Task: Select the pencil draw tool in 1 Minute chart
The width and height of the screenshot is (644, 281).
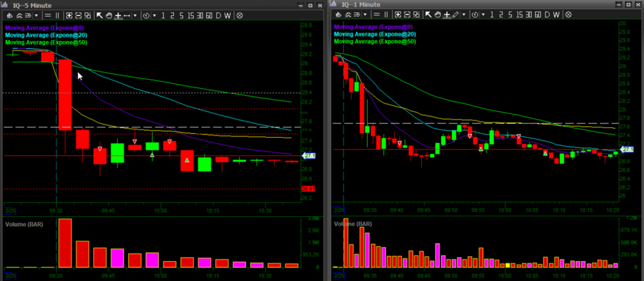Action: [456, 15]
